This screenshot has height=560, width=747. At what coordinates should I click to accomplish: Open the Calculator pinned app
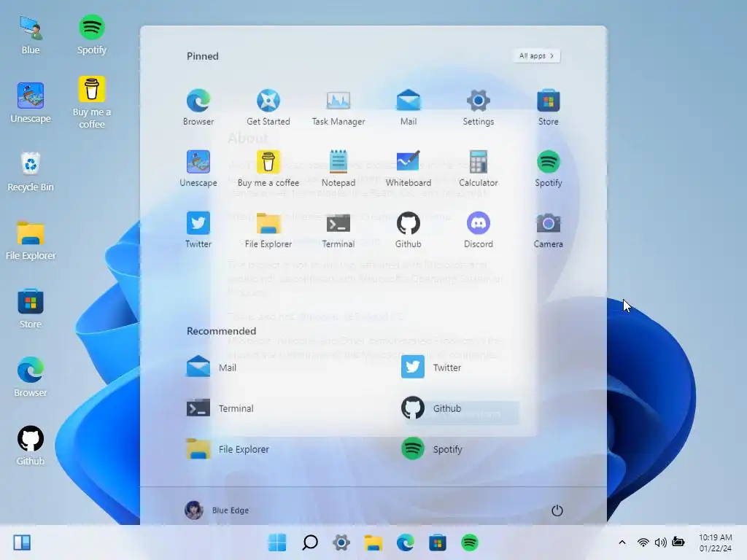pos(479,168)
